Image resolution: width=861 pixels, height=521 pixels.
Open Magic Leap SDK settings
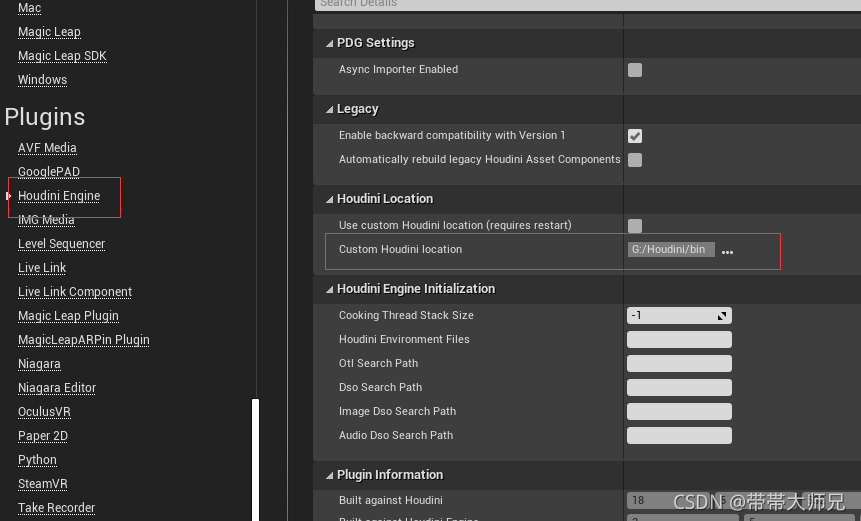point(62,56)
